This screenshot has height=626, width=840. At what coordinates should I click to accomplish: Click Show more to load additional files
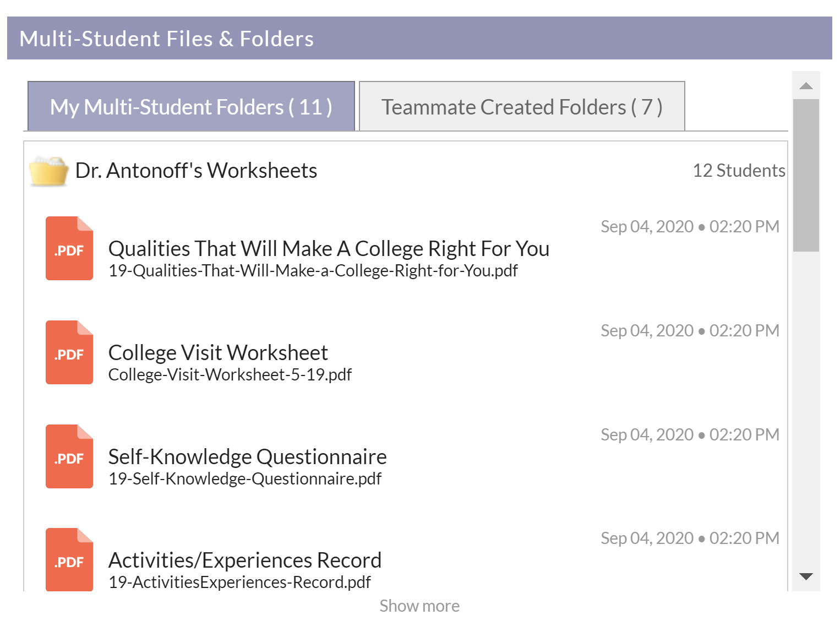[x=419, y=606]
